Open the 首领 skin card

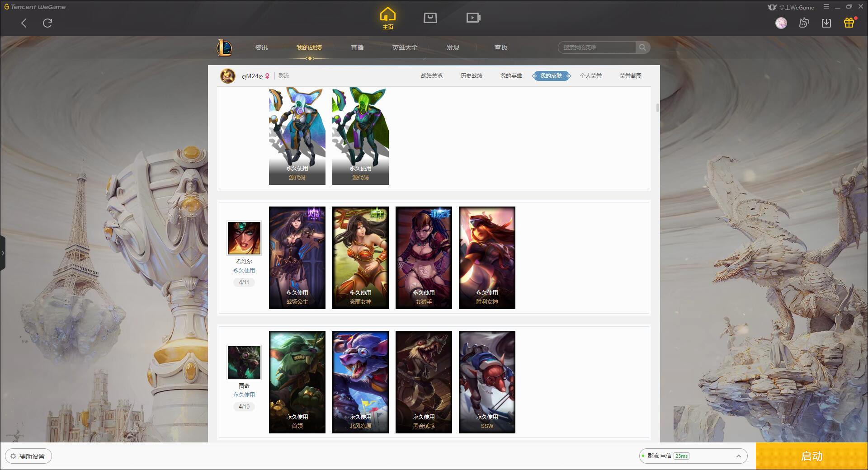click(x=297, y=382)
